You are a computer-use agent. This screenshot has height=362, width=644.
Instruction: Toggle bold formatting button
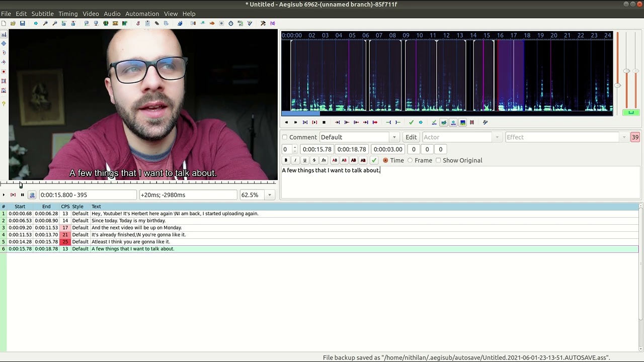(x=286, y=160)
